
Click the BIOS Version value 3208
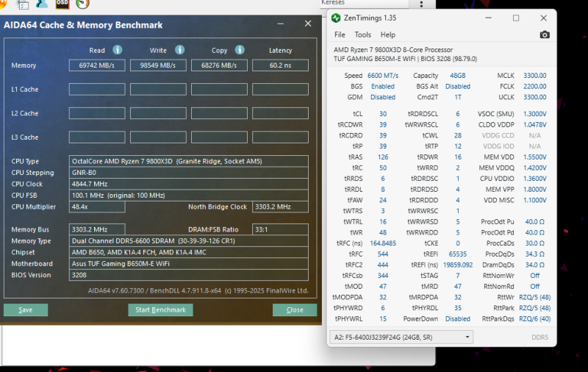coord(189,275)
